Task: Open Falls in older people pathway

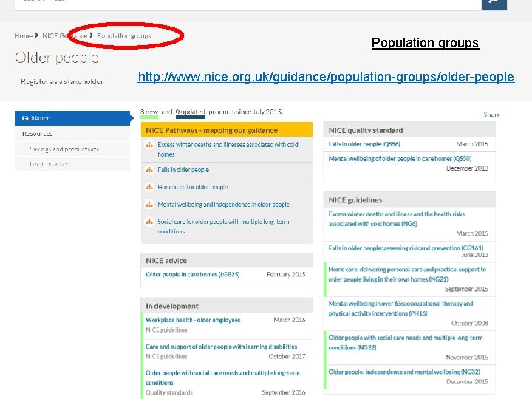Action: [x=183, y=170]
